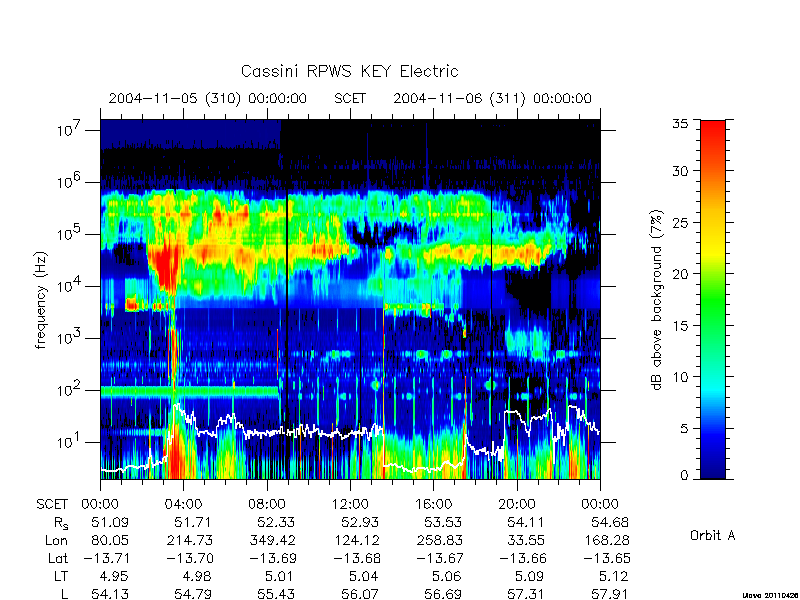The image size is (800, 600).
Task: Click the Lon value '349.42'
Action: [x=272, y=540]
